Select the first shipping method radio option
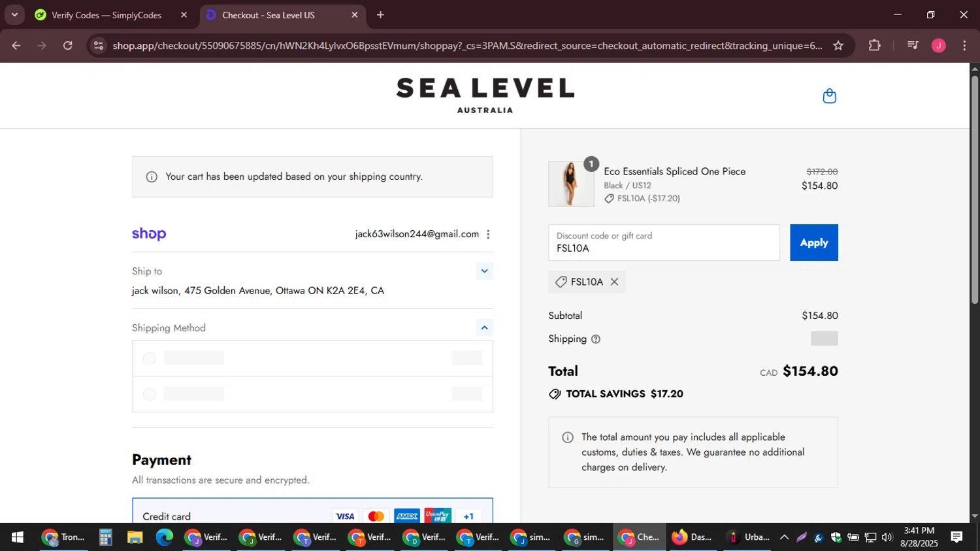This screenshot has width=980, height=551. [x=150, y=358]
